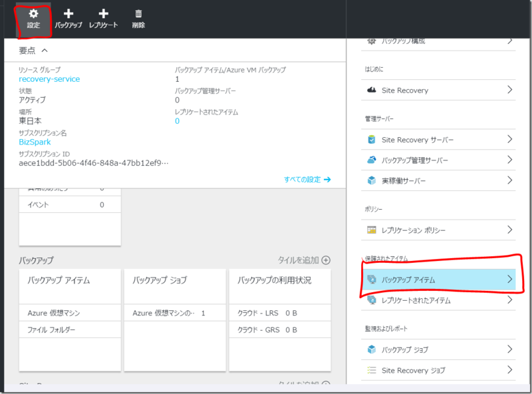Select the Azure 仮想マシンの job row
Screen dimensions: 532x394
[x=175, y=313]
